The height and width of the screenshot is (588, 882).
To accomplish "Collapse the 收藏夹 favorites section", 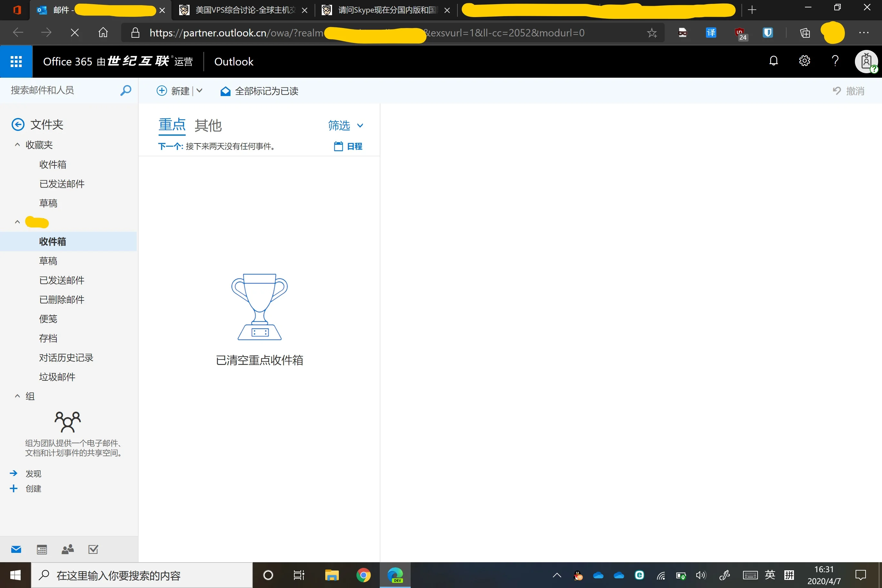I will [x=17, y=145].
